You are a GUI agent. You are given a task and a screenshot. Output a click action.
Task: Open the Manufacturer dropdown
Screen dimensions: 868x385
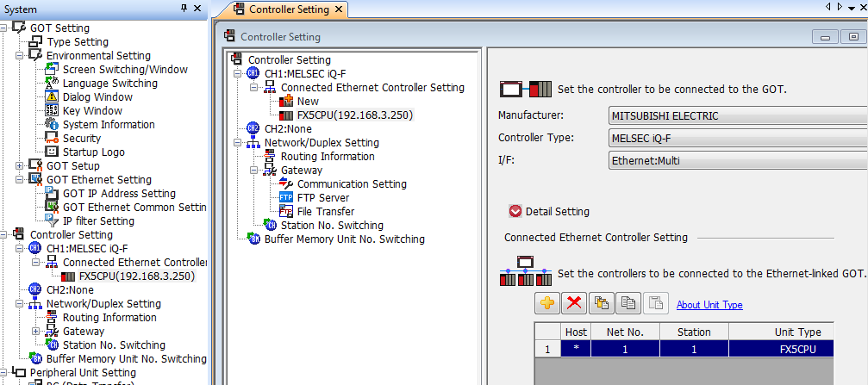pyautogui.click(x=737, y=116)
